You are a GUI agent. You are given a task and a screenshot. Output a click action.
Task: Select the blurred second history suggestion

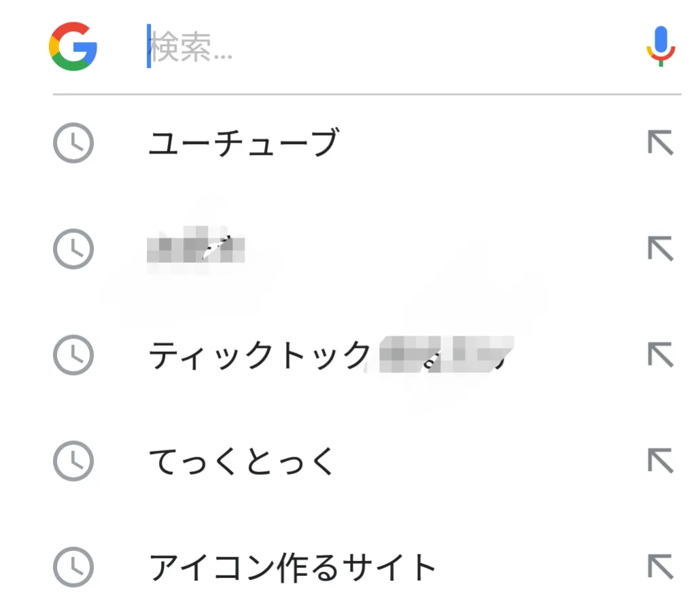(x=196, y=249)
